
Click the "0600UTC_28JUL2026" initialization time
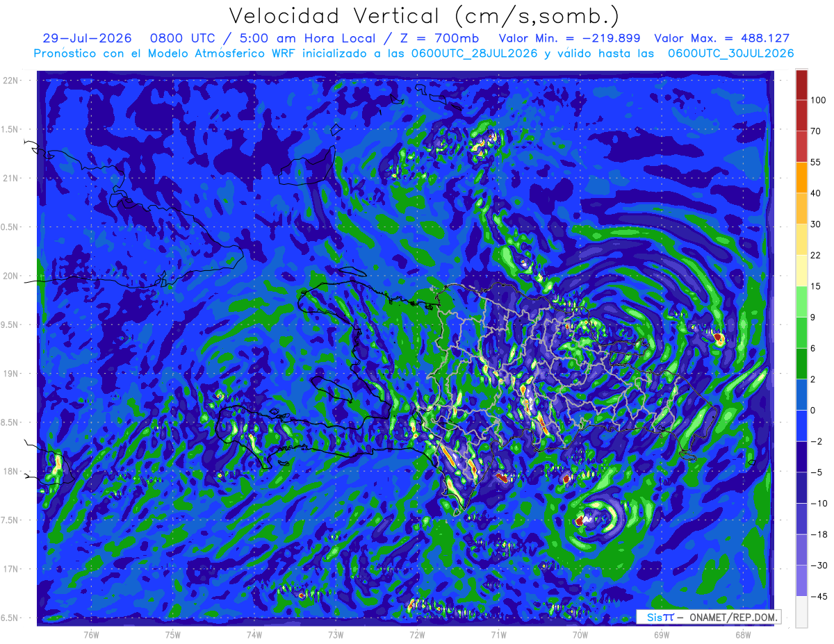[x=475, y=53]
